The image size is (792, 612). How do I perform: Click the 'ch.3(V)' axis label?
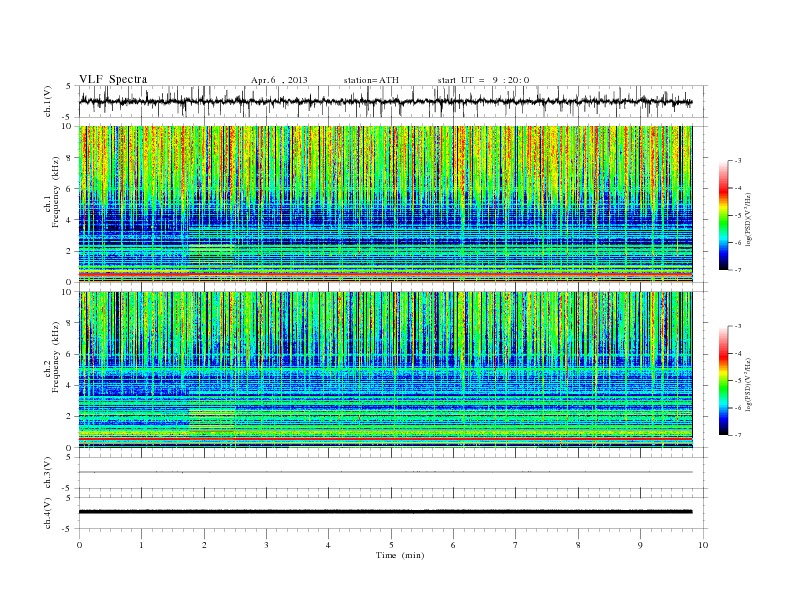point(48,473)
